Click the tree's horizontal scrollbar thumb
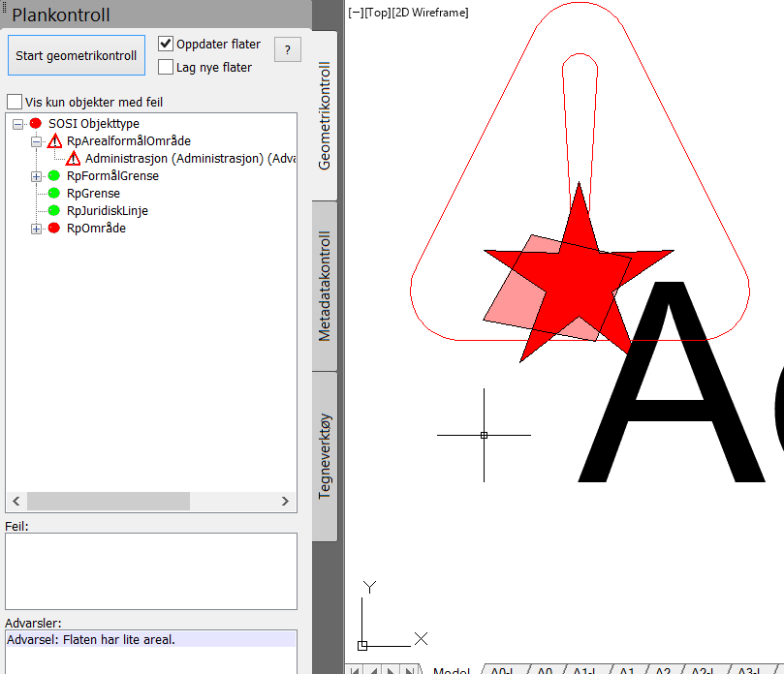Image resolution: width=784 pixels, height=674 pixels. (109, 501)
